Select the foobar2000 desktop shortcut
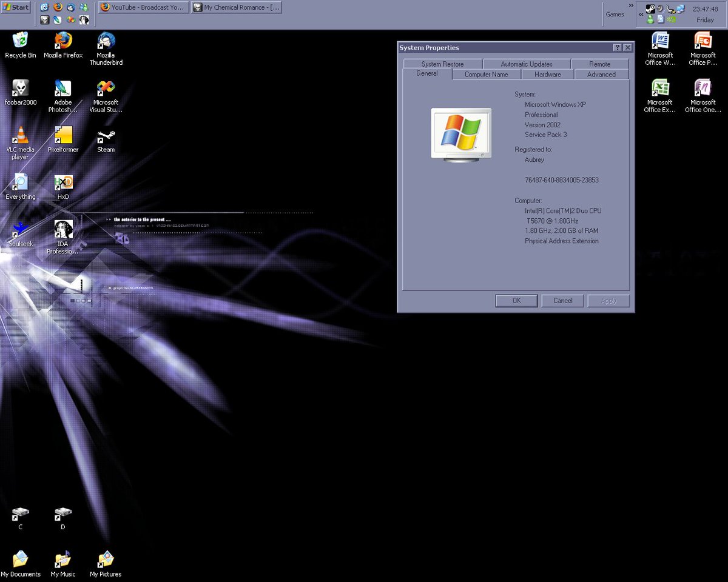This screenshot has width=728, height=582. coord(21,93)
